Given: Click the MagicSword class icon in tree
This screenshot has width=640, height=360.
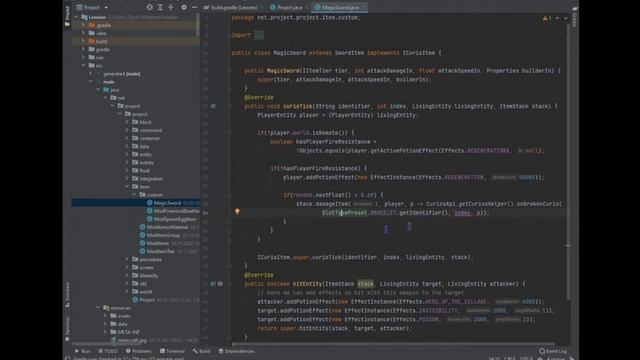Looking at the screenshot, I should [x=150, y=203].
